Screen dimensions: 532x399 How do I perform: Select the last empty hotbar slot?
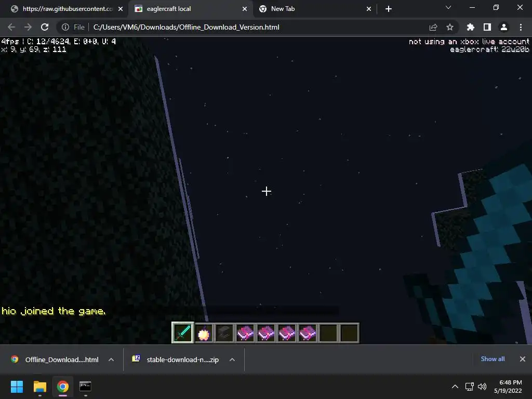[349, 333]
